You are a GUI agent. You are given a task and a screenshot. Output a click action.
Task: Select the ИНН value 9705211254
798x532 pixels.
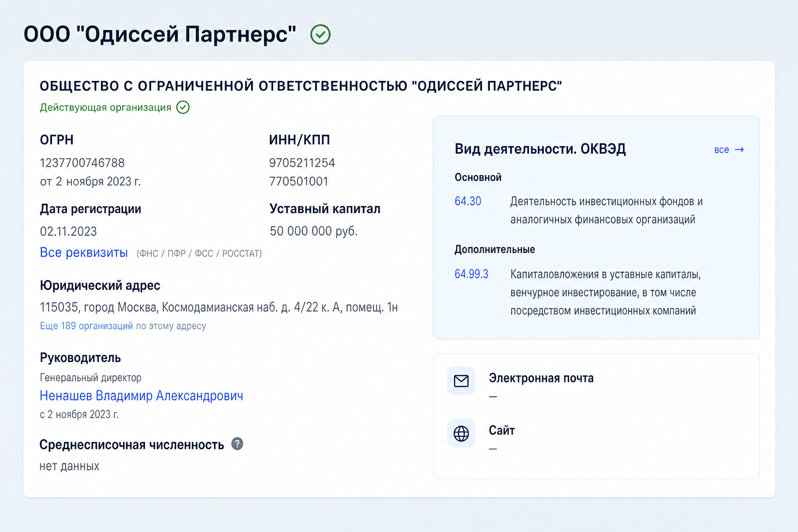pyautogui.click(x=302, y=163)
